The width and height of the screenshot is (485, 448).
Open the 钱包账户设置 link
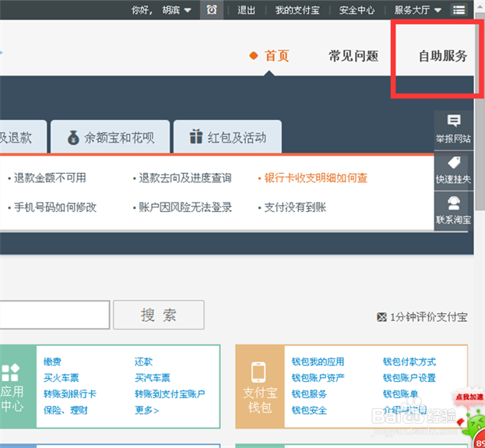409,378
